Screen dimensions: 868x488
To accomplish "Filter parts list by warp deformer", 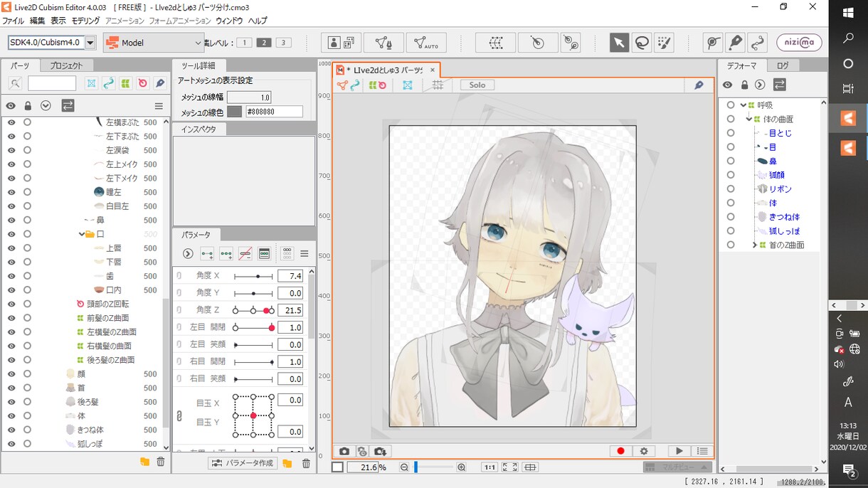I will 126,83.
